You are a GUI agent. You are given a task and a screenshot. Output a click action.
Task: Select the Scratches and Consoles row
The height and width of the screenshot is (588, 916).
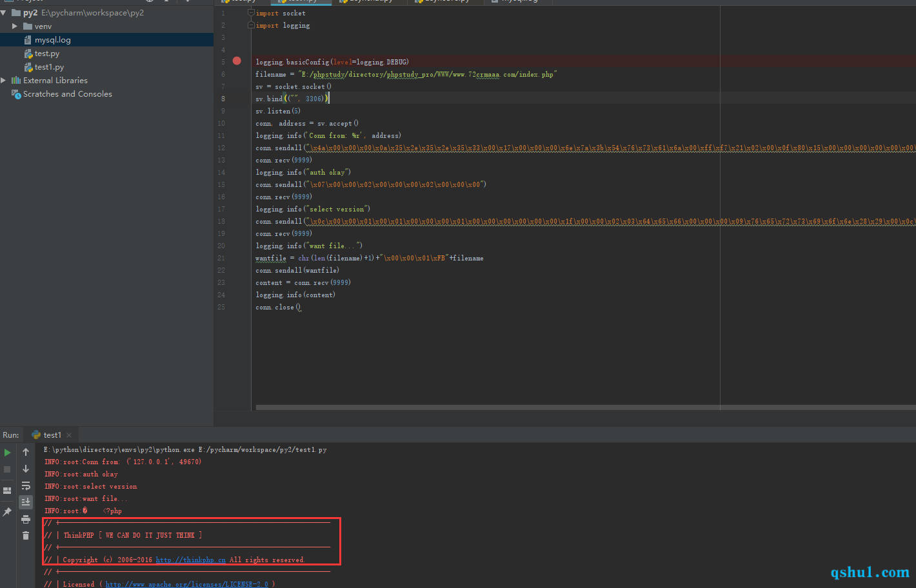point(106,94)
